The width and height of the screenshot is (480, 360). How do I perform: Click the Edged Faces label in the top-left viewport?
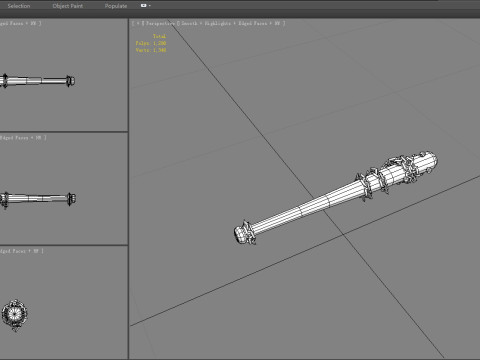pyautogui.click(x=12, y=23)
